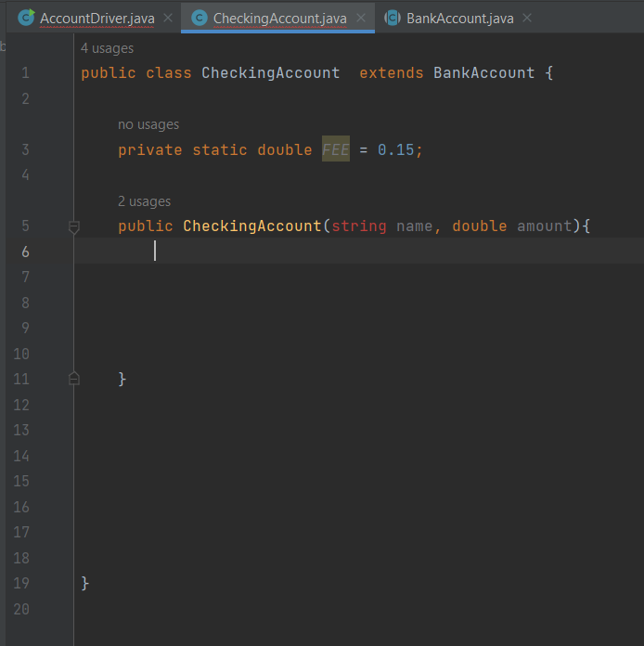Image resolution: width=644 pixels, height=646 pixels.
Task: Click the highlighted FEE variable
Action: click(335, 149)
